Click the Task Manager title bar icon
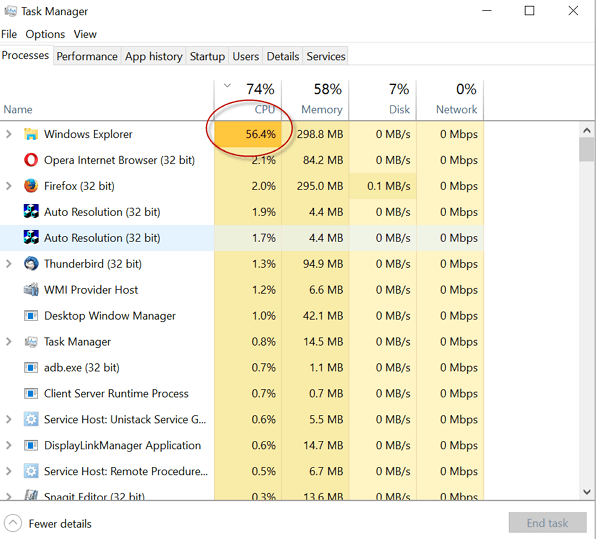 10,11
